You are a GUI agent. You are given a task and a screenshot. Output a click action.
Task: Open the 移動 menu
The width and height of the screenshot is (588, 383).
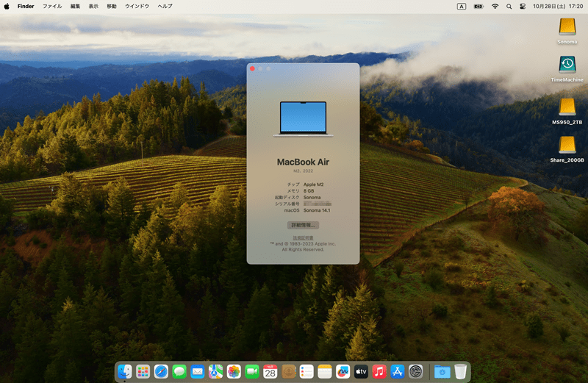pos(112,7)
